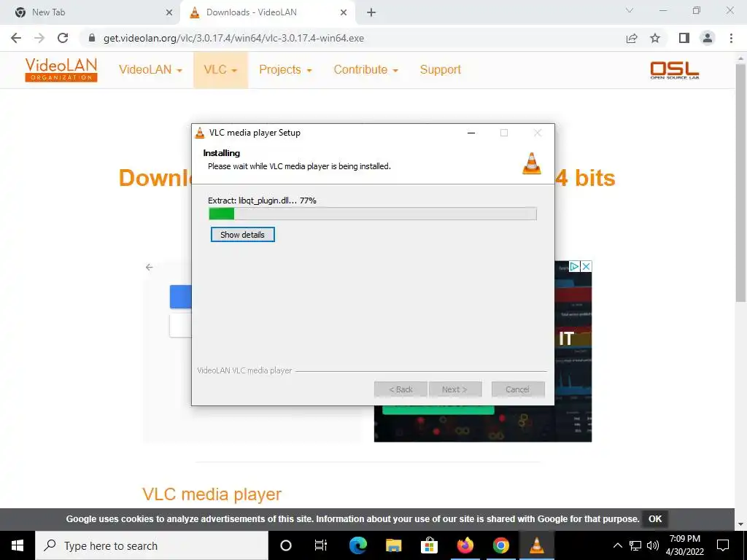This screenshot has height=560, width=747.
Task: Click VLC cone icon in Setup titlebar
Action: (x=200, y=133)
